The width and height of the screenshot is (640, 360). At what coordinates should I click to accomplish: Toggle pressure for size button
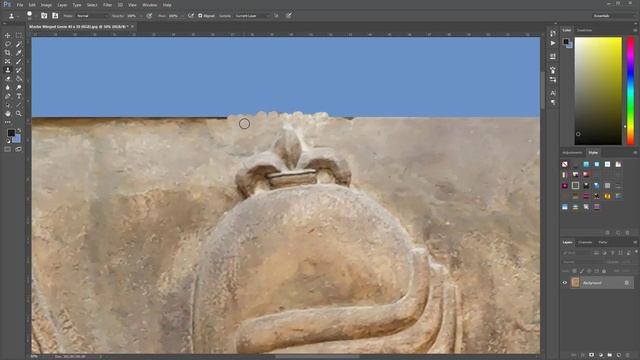click(x=289, y=16)
